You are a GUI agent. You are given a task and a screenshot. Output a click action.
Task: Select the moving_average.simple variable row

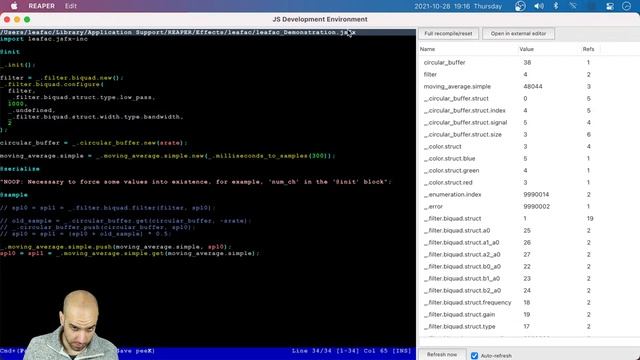click(x=529, y=87)
